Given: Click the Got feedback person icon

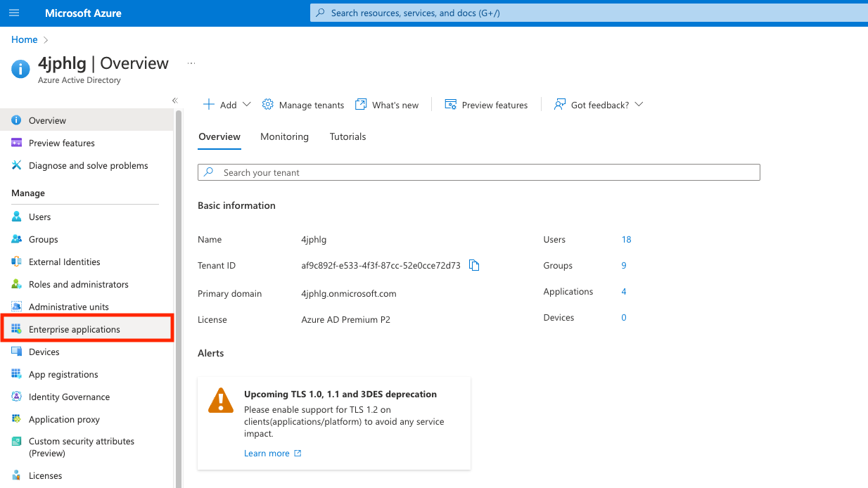Looking at the screenshot, I should [x=560, y=104].
